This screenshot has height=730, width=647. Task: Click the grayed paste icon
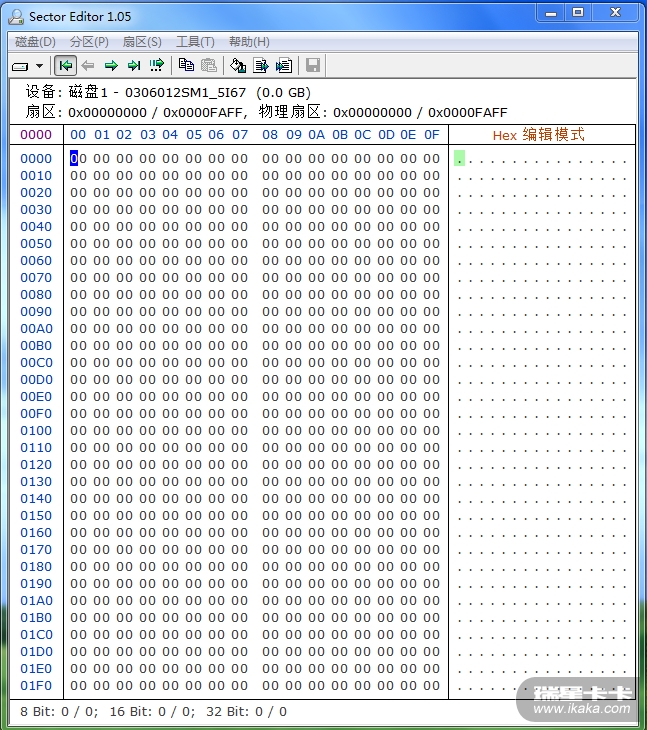pos(209,65)
